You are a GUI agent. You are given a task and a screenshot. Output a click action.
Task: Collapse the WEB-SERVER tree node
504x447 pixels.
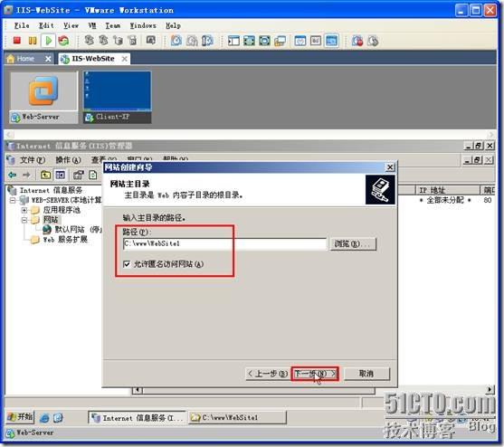click(x=13, y=200)
